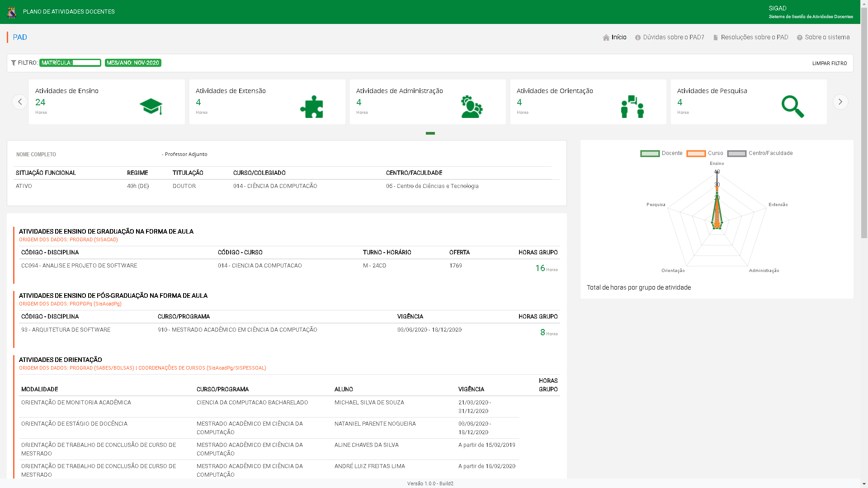Screen dimensions: 868x488
Task: Click ORIENTAÇÃO DE ESTÁGIO DE DOCÊNCIA row
Action: [74, 424]
